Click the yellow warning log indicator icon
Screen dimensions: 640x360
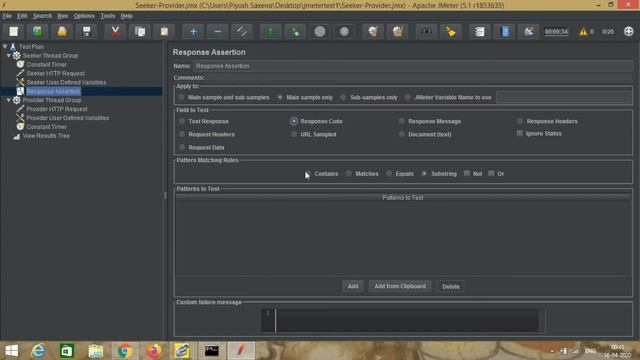coord(583,31)
